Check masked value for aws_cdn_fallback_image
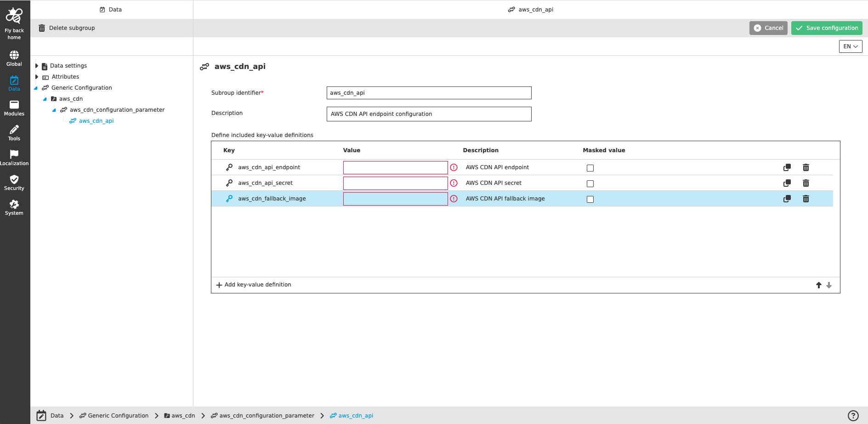The width and height of the screenshot is (868, 424). click(590, 199)
